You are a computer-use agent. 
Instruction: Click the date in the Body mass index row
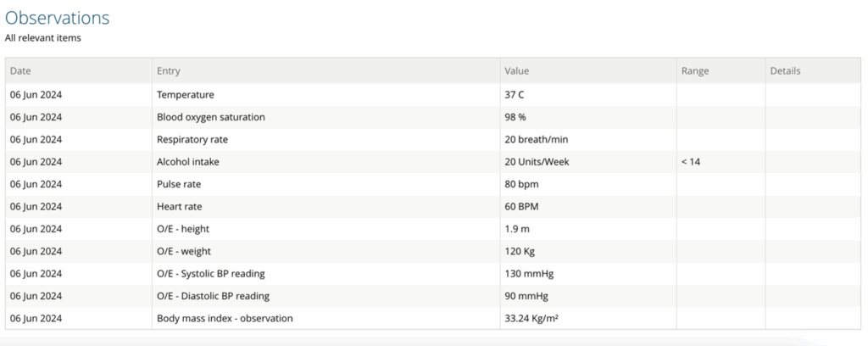[36, 318]
